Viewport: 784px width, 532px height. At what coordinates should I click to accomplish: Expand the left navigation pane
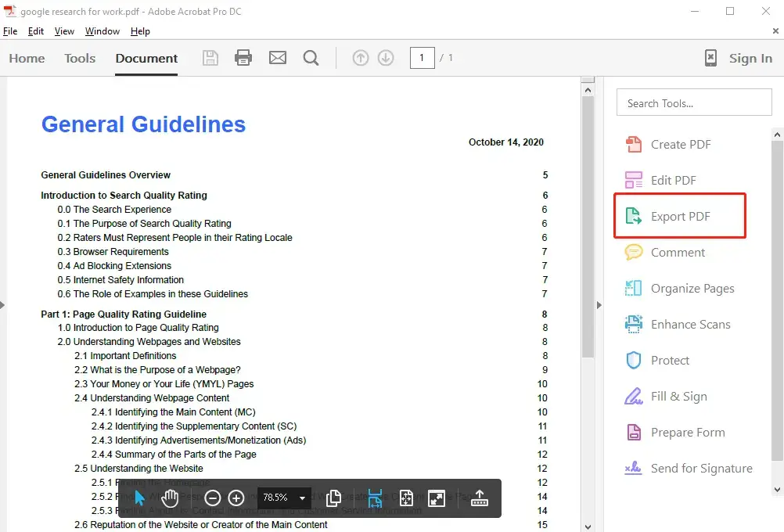pos(3,304)
